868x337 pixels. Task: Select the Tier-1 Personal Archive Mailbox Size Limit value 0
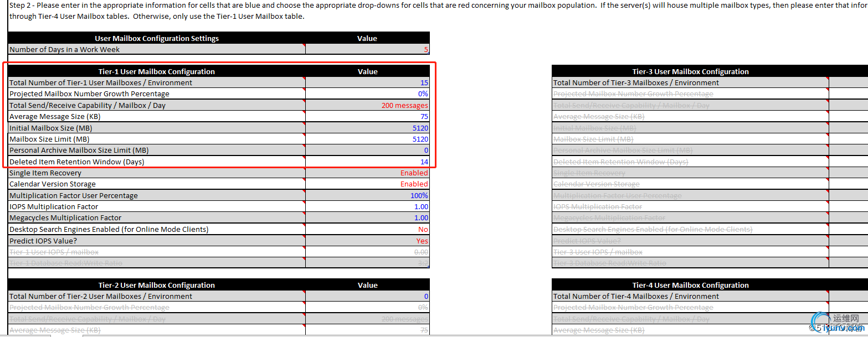pyautogui.click(x=367, y=151)
